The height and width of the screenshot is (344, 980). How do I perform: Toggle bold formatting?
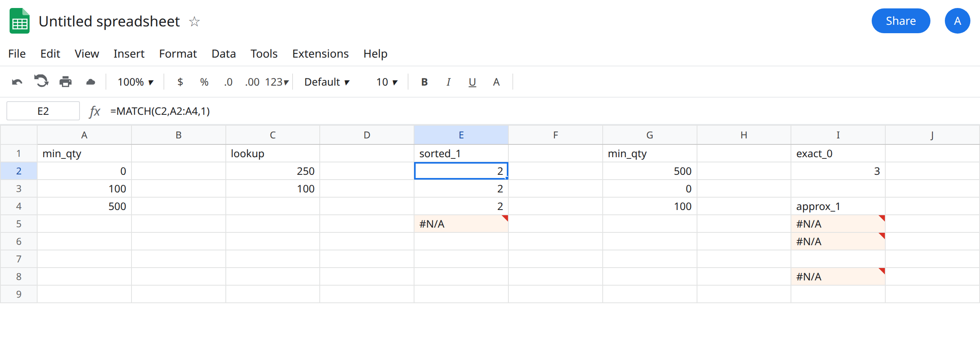click(424, 82)
